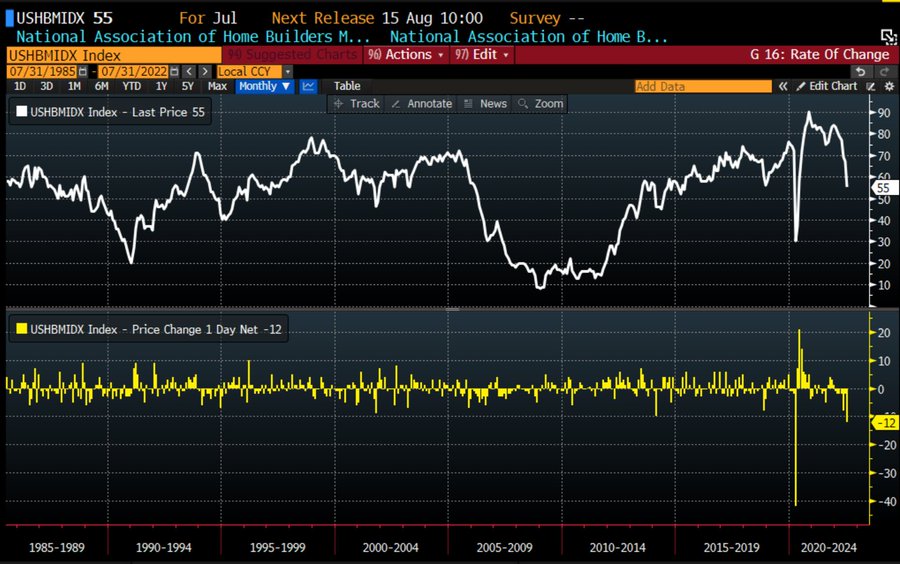Viewport: 900px width, 564px height.
Task: Select the YTD time range
Action: tap(131, 87)
